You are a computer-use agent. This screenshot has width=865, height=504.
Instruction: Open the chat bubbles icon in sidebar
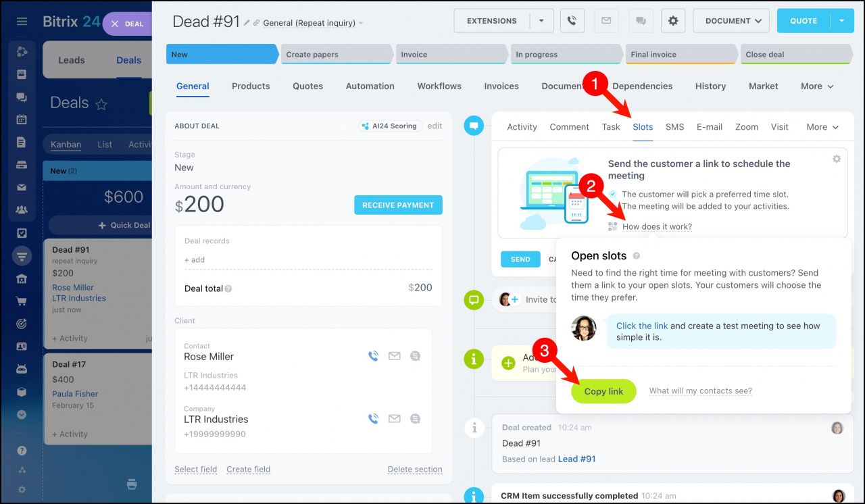coord(22,97)
